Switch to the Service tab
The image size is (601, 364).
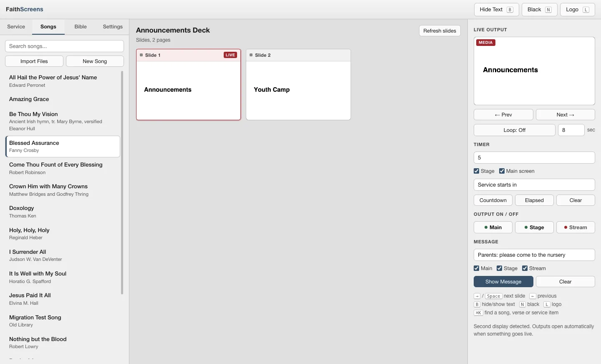pyautogui.click(x=16, y=27)
